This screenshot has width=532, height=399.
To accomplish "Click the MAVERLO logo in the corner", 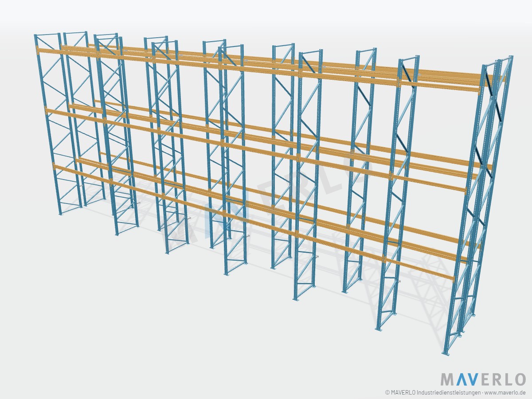I will point(483,379).
